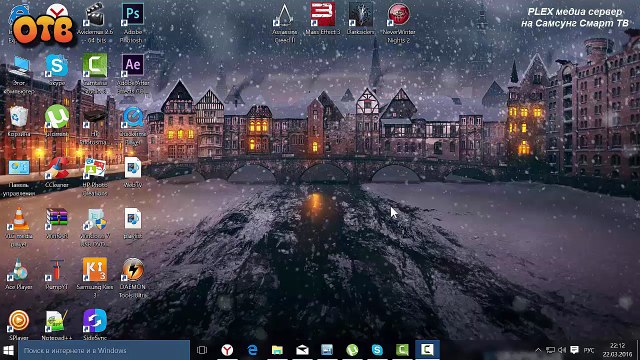Select the Recycle Bin desktop icon
This screenshot has height=360, width=640.
pyautogui.click(x=19, y=121)
